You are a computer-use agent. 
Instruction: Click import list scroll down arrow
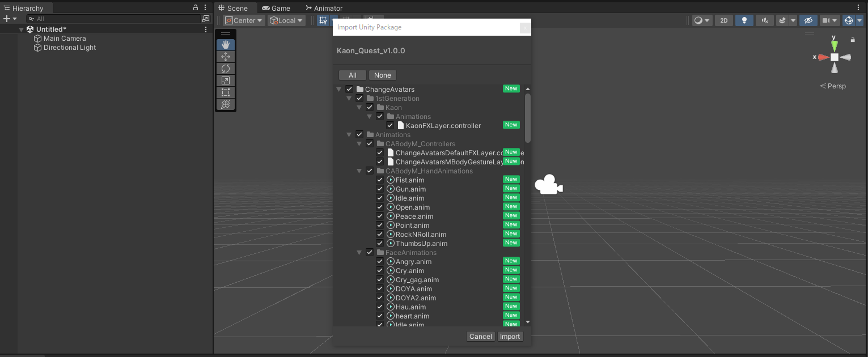(528, 322)
